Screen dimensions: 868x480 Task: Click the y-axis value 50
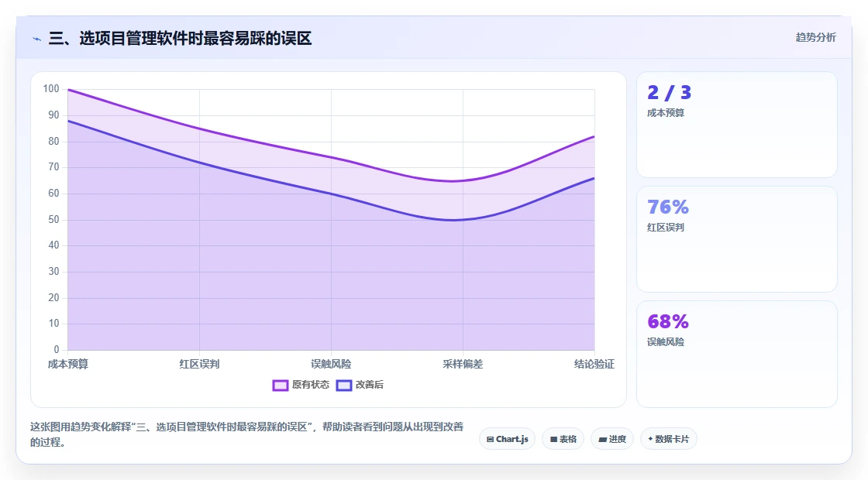[53, 220]
